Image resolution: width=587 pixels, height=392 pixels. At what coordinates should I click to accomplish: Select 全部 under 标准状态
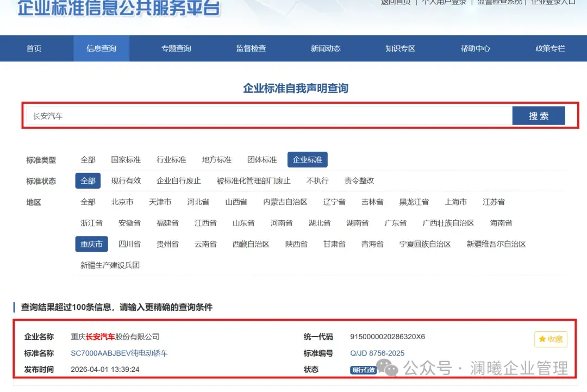click(x=88, y=181)
